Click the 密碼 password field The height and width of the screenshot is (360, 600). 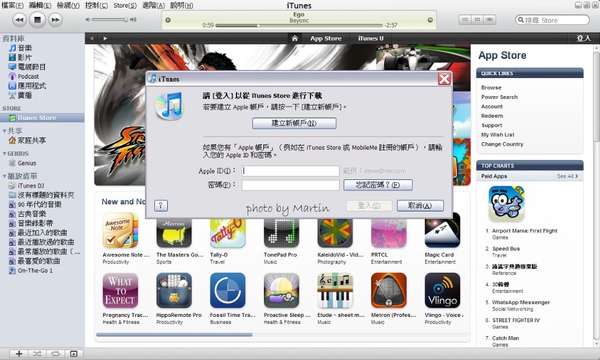[290, 185]
